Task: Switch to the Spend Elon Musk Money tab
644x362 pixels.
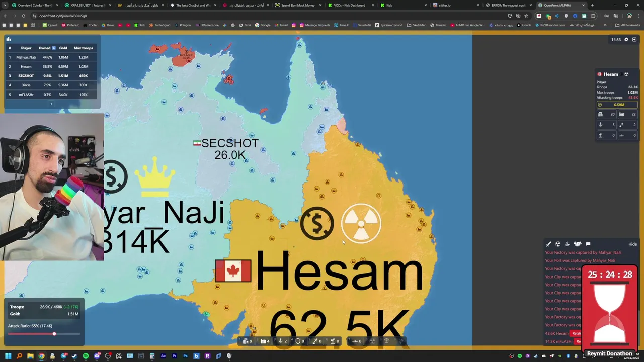Action: [x=298, y=5]
